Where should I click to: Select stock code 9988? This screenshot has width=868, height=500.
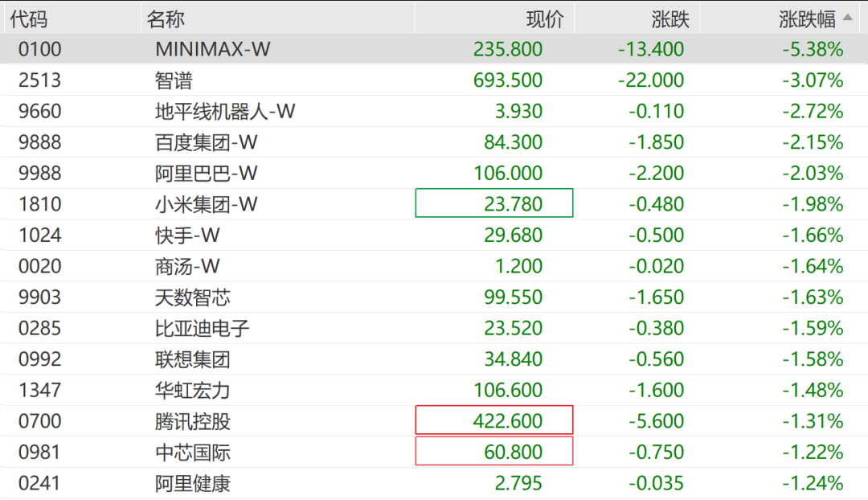click(40, 174)
